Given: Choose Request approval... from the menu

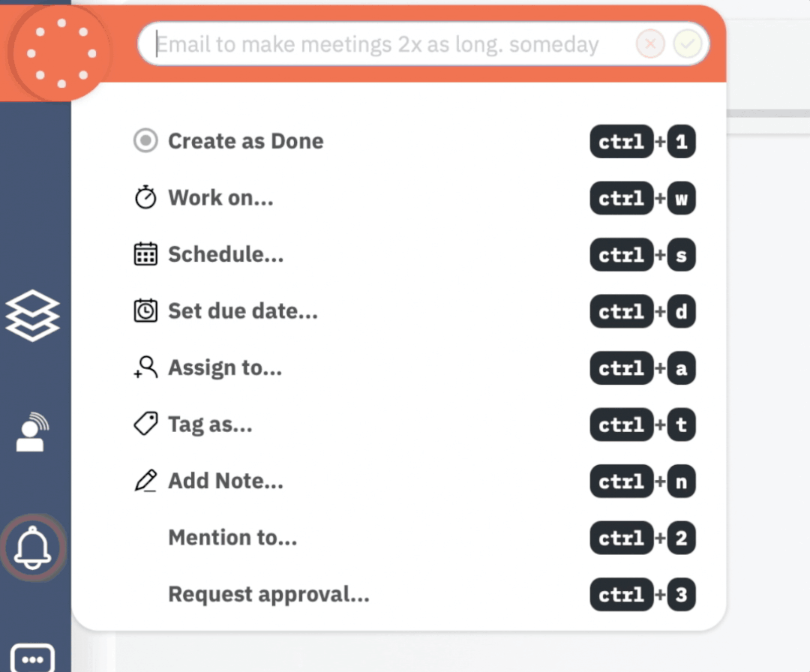Looking at the screenshot, I should point(268,595).
